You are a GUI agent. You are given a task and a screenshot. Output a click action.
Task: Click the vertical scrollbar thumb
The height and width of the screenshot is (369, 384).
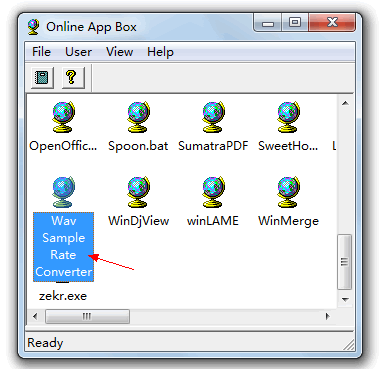pos(345,262)
